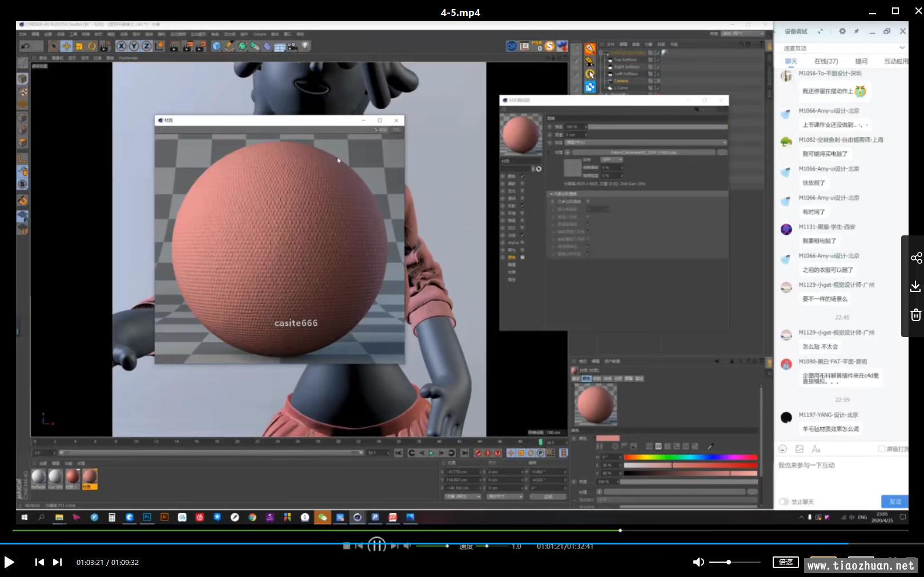This screenshot has width=924, height=577.
Task: Click the cube primitive object icon
Action: tap(216, 46)
